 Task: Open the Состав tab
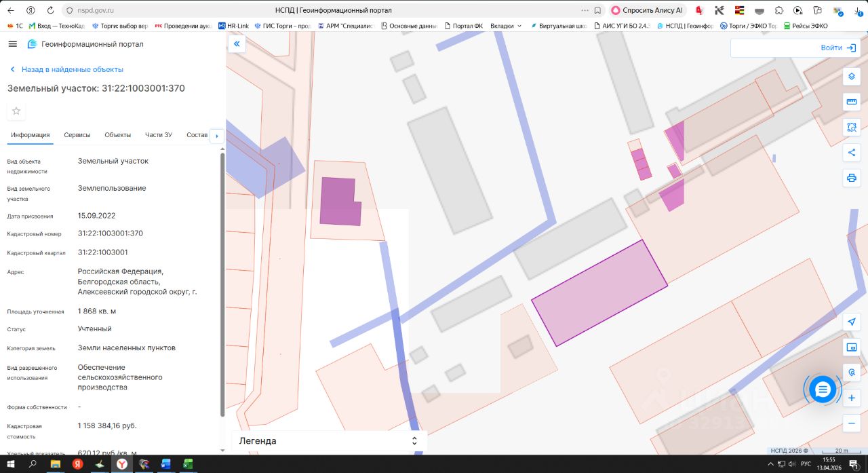(x=197, y=135)
